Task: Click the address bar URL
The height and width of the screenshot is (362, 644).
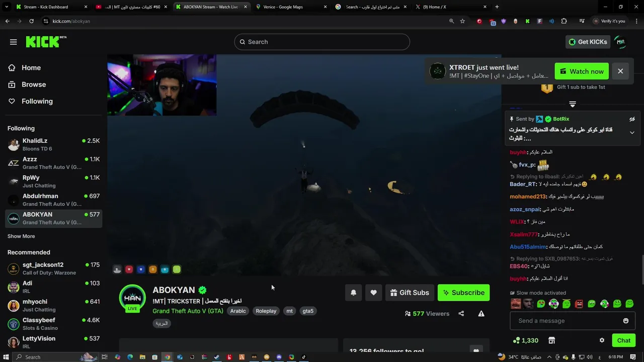Action: [71, 21]
